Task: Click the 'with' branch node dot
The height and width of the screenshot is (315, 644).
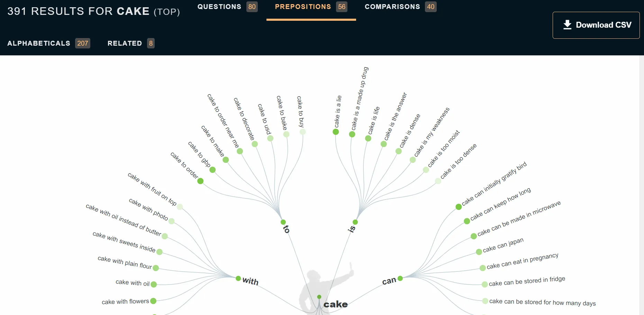Action: [238, 278]
